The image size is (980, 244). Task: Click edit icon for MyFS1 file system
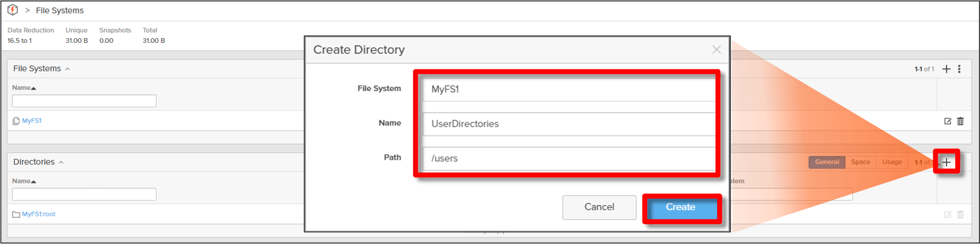tap(948, 121)
